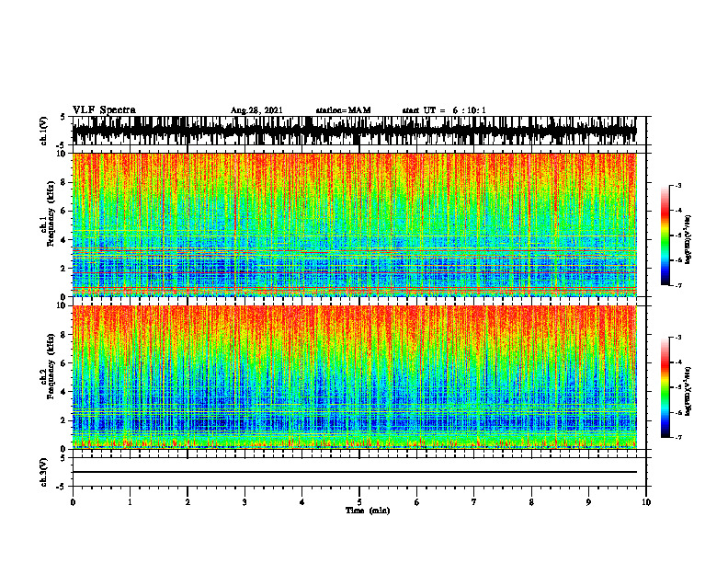Click the "-5" tick on ch.1 color bar
Viewport: 728px width, 563px height.
click(x=678, y=236)
